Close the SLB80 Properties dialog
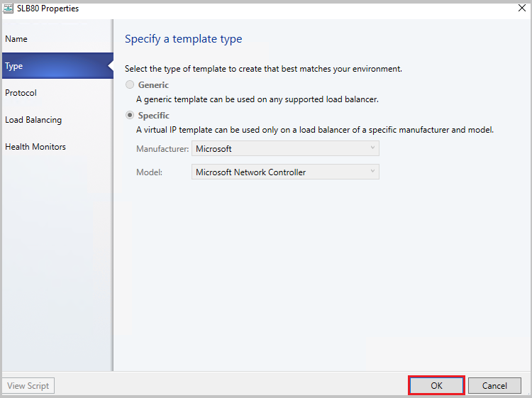532x398 pixels. pos(522,8)
